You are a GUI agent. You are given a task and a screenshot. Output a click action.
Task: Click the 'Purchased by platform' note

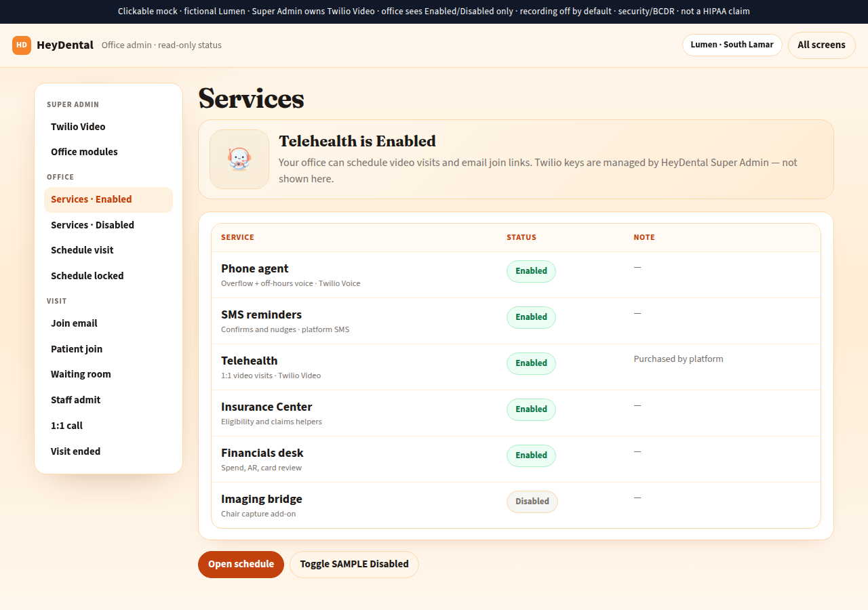tap(678, 359)
